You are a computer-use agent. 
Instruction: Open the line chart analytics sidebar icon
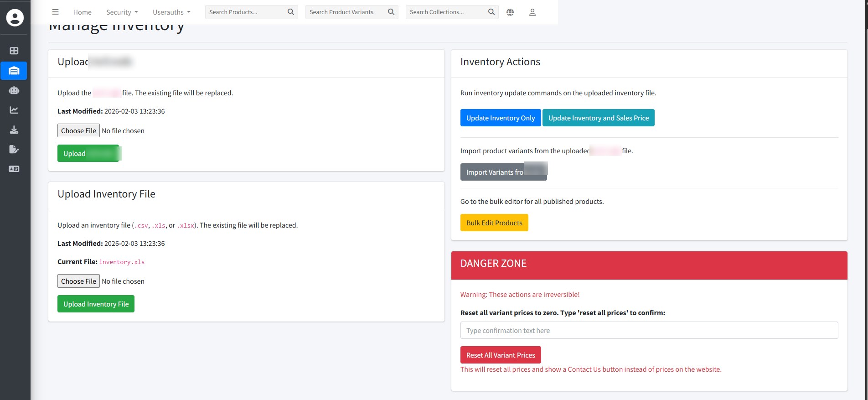[14, 110]
